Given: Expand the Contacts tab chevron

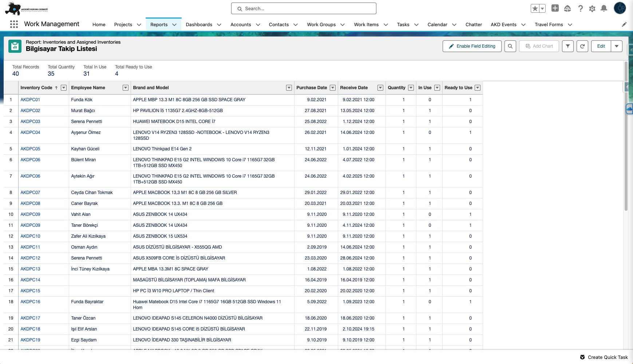Looking at the screenshot, I should tap(296, 25).
